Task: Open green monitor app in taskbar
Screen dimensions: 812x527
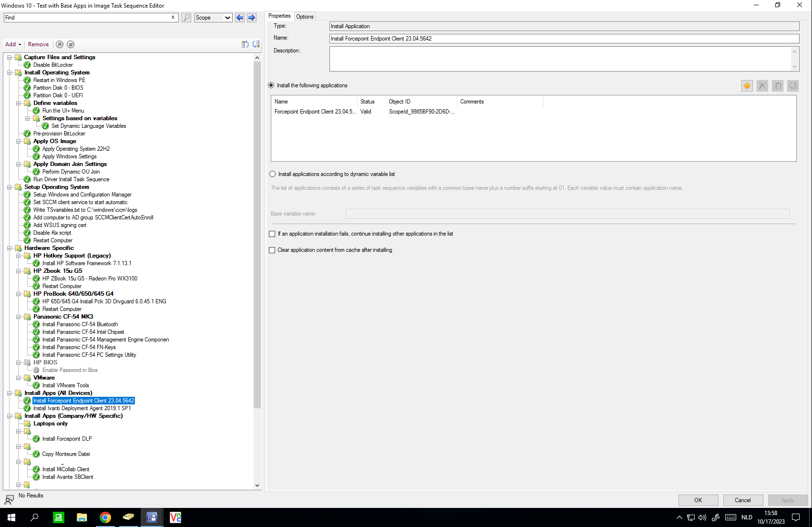Action: pos(59,517)
